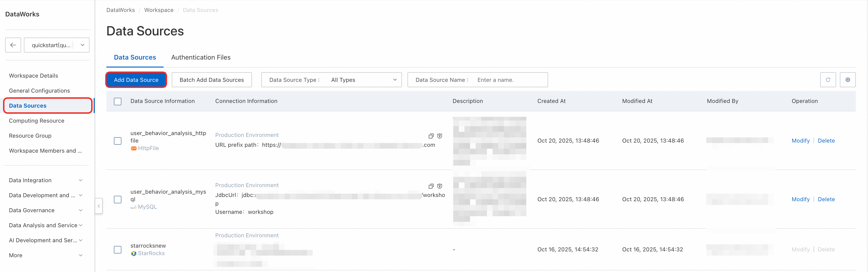Select all data sources header checkbox

click(x=118, y=102)
